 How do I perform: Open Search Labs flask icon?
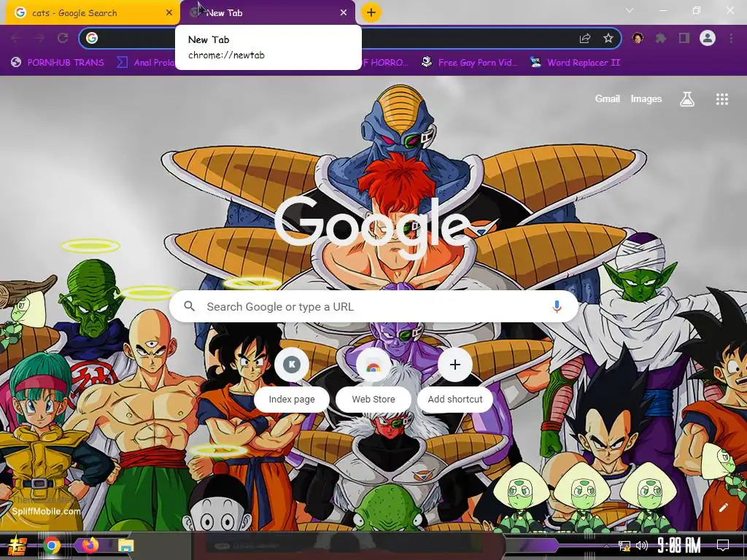click(687, 99)
